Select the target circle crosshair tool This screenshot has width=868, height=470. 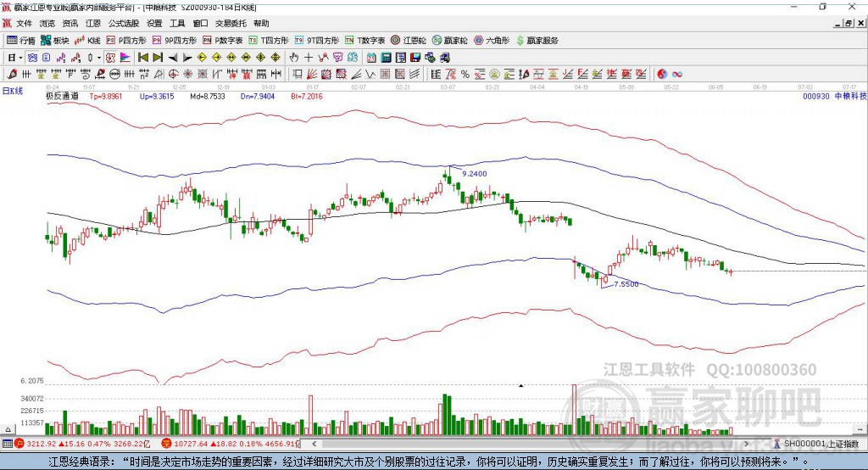[173, 74]
